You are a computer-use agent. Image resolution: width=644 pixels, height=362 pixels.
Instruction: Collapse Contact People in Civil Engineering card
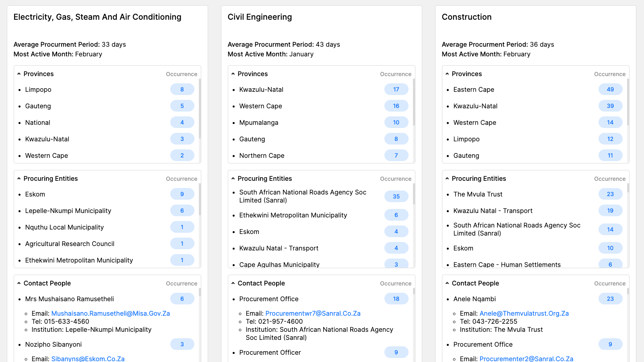[x=233, y=283]
